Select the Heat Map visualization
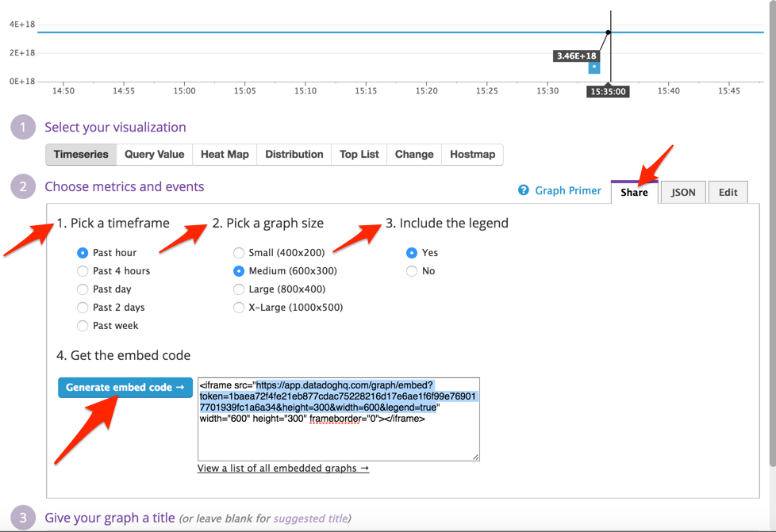The height and width of the screenshot is (532, 776). pos(225,155)
